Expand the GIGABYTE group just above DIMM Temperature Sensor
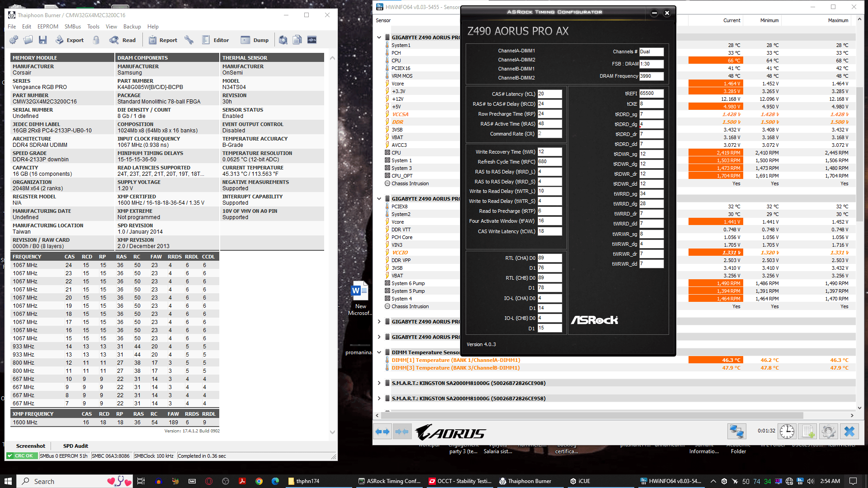The image size is (868, 488). [379, 337]
